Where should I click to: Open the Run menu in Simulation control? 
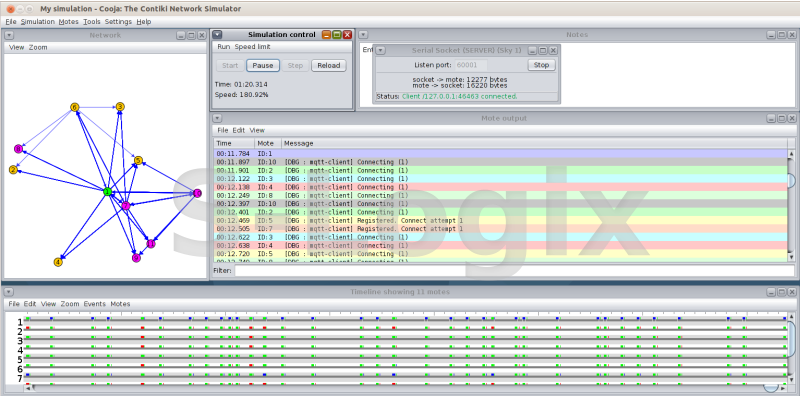click(224, 47)
